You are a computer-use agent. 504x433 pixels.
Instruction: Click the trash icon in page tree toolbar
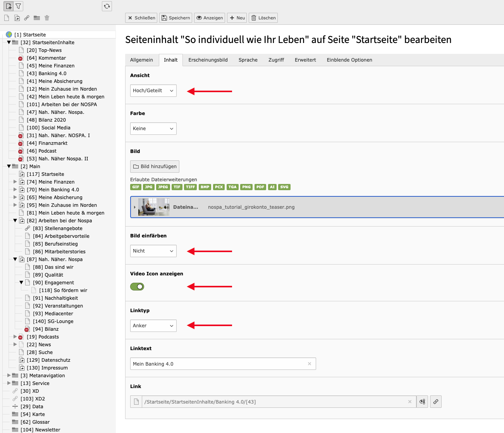click(47, 18)
